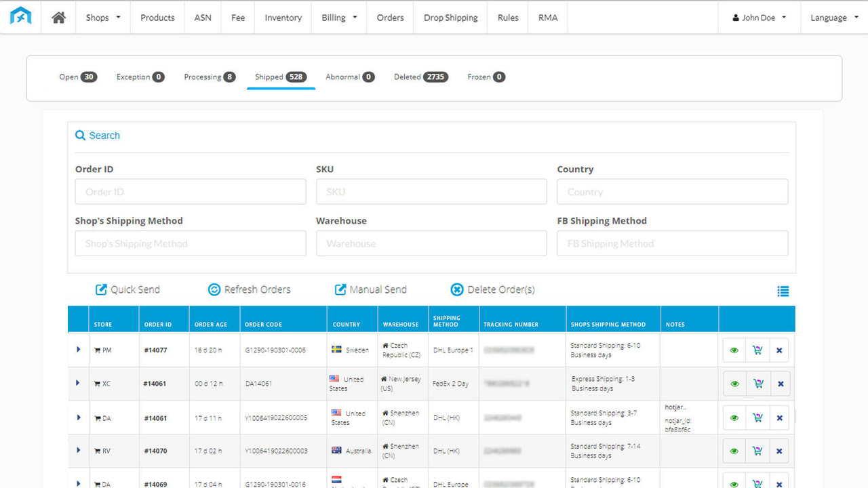The width and height of the screenshot is (868, 488).
Task: Remove order #14070 with the X icon
Action: 779,450
